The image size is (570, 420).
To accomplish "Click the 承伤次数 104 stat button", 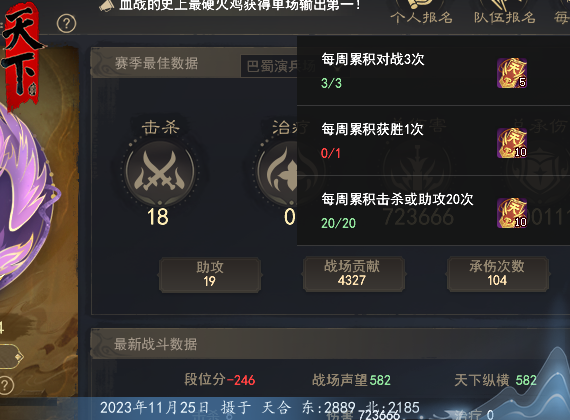I will click(497, 274).
